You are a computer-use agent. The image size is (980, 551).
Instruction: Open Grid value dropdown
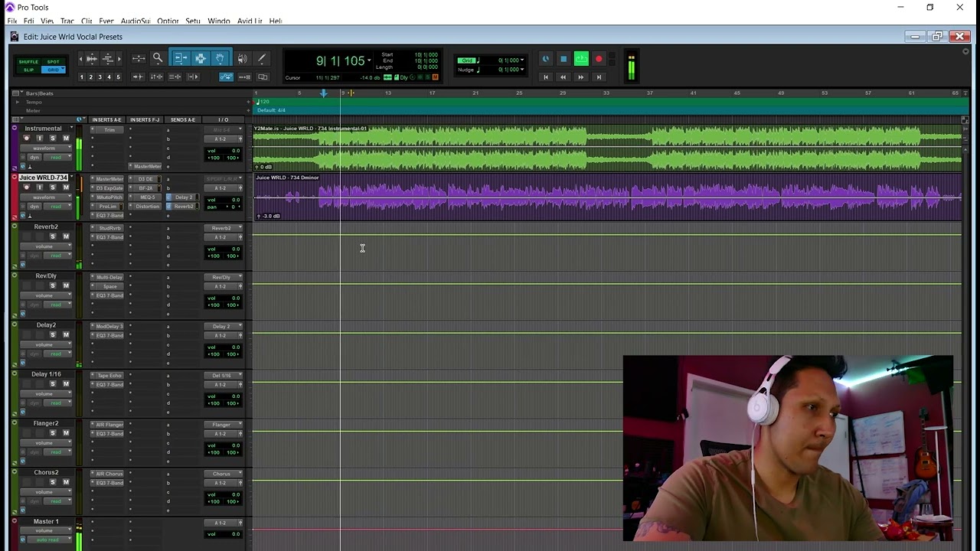click(522, 60)
